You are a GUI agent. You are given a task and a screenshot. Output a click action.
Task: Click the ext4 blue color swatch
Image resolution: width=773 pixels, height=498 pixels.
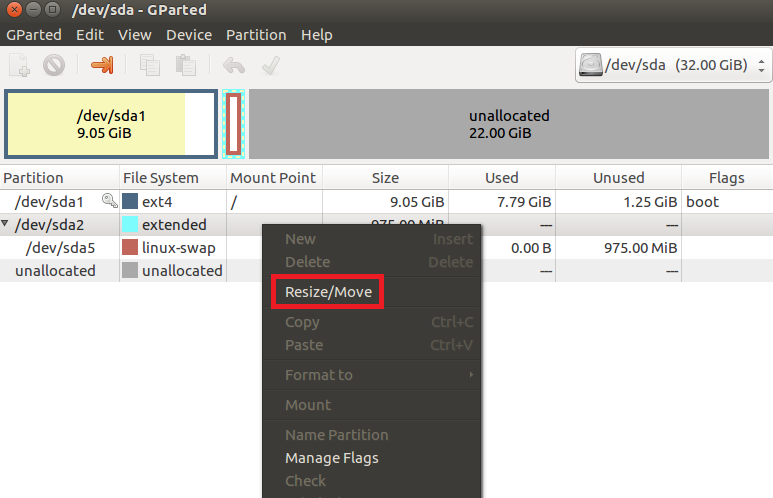pos(130,201)
